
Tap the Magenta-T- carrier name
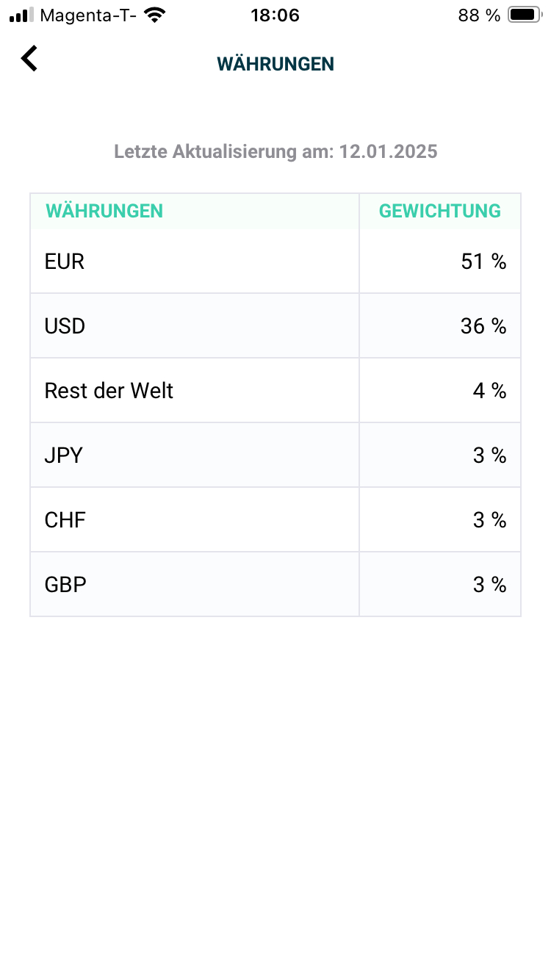pos(88,15)
